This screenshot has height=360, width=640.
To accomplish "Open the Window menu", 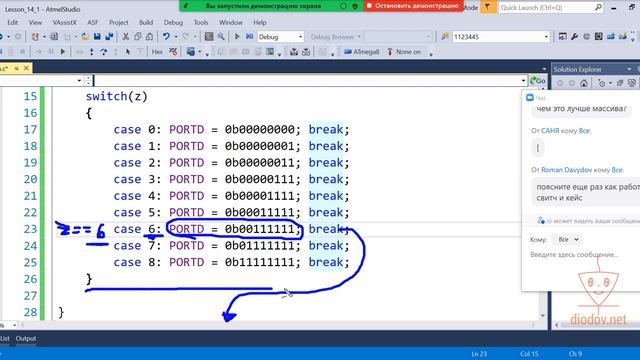I will 231,22.
